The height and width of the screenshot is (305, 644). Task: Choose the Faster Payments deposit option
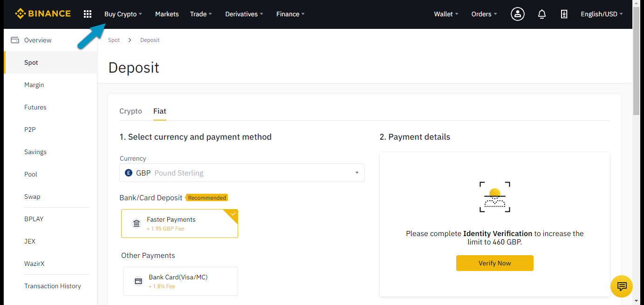point(179,224)
